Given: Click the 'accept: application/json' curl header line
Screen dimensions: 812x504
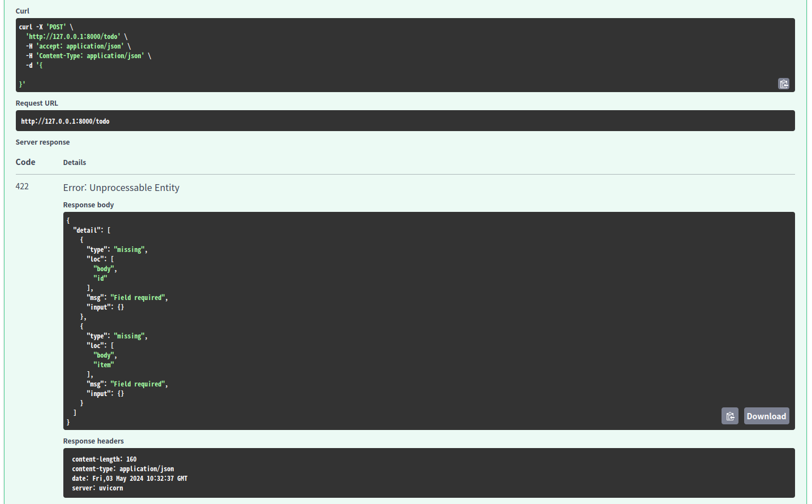Looking at the screenshot, I should point(78,46).
